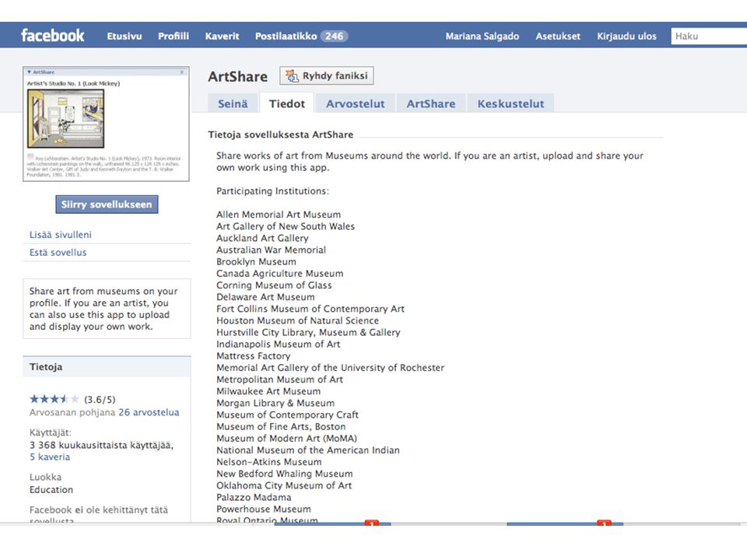Screen dimensions: 747x560
Task: Select the 'Milwaukee Art Museum' line
Action: [x=268, y=391]
